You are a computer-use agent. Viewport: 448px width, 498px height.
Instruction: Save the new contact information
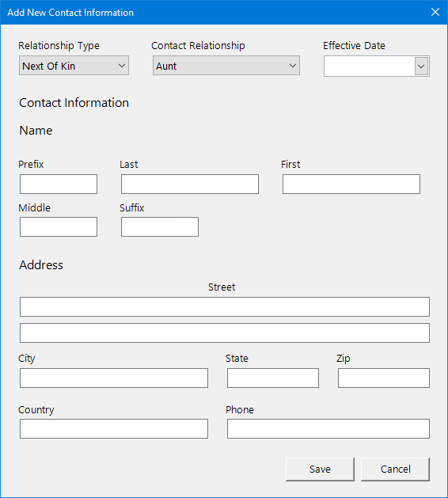click(320, 469)
